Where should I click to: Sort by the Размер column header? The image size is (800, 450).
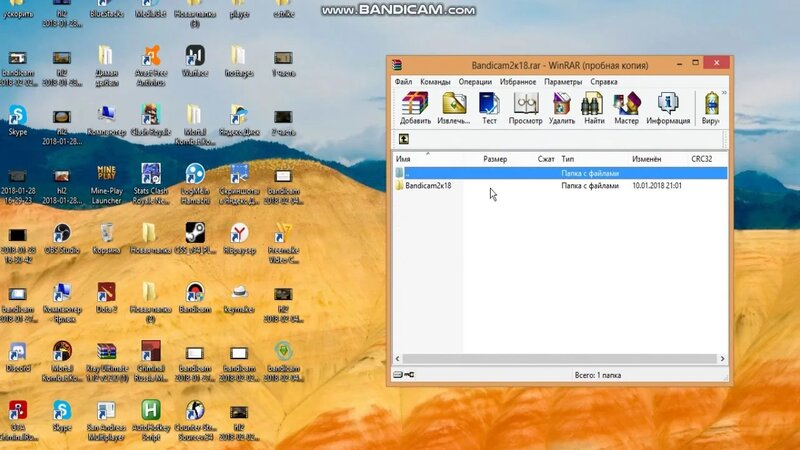pos(495,159)
